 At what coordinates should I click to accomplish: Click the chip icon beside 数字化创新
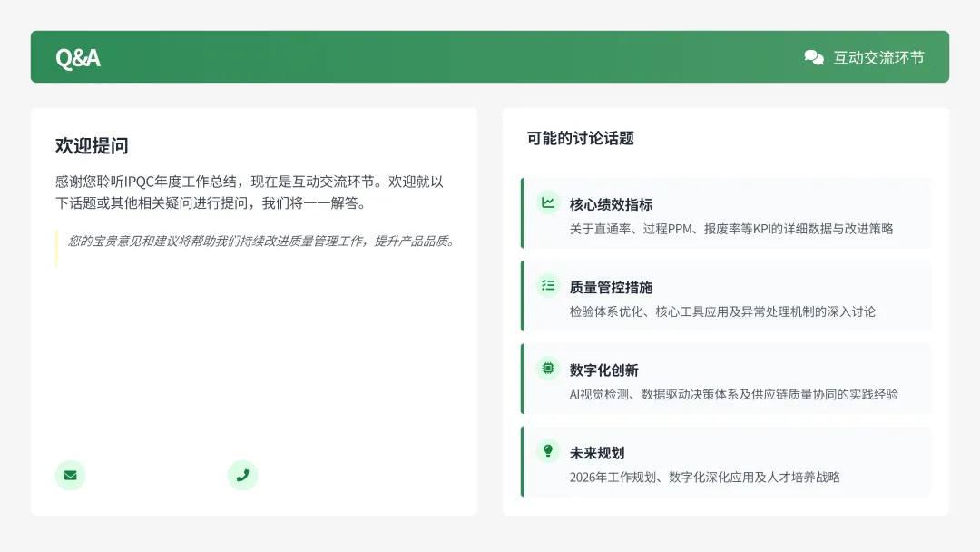(x=548, y=369)
